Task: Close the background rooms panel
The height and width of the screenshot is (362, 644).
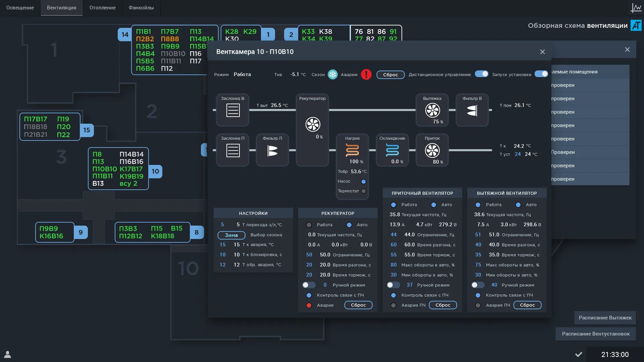Action: pos(627,49)
